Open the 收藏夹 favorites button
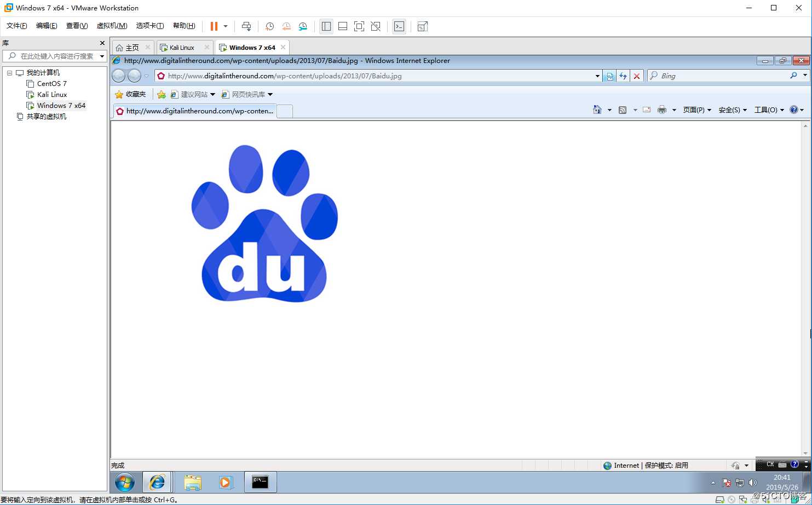812x505 pixels. 130,94
